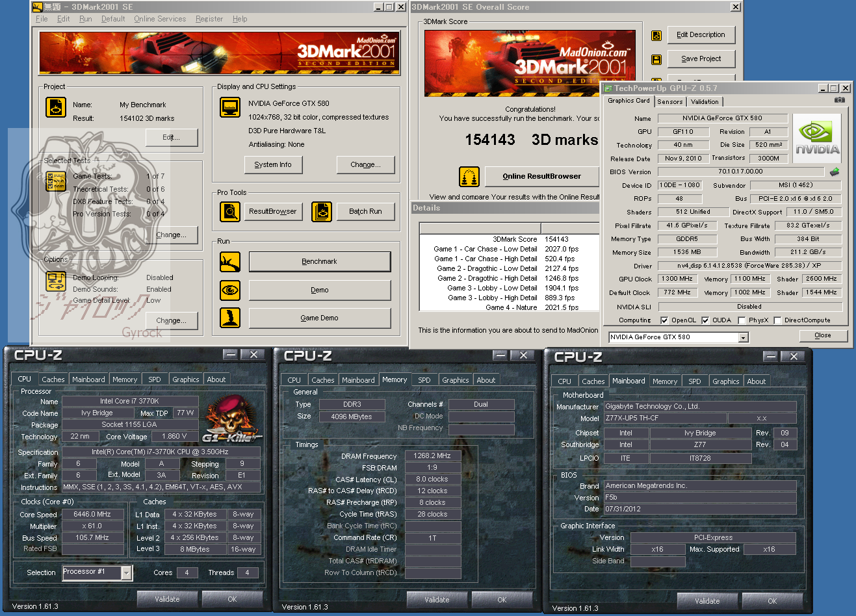Screen dimensions: 856x616
Task: Click Change... in Display and CPU Settings
Action: click(x=366, y=165)
